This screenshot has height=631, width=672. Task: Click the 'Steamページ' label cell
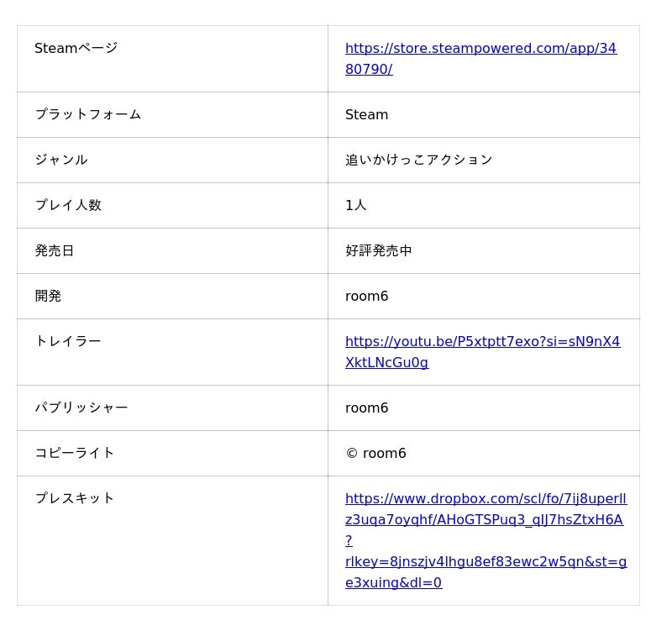coord(76,49)
